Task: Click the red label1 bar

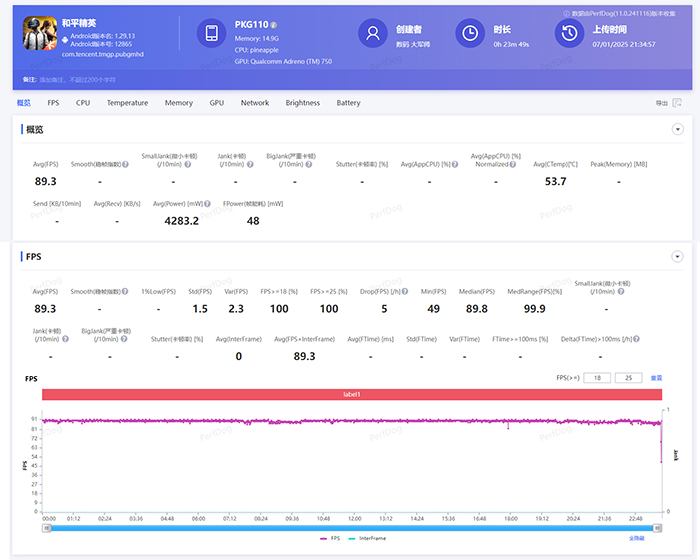Action: coord(352,395)
